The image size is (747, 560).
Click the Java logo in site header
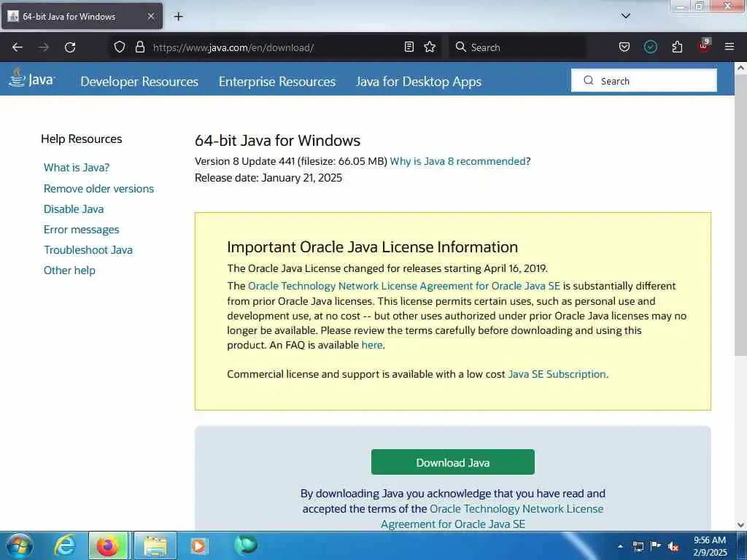pyautogui.click(x=31, y=78)
